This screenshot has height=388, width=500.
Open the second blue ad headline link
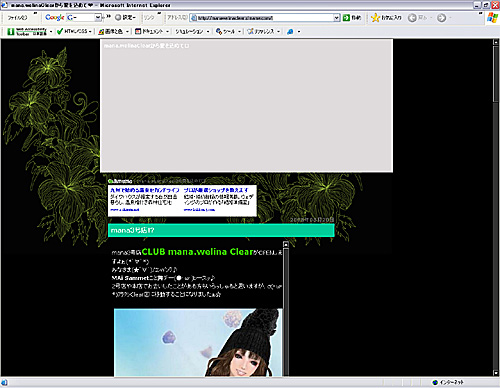pyautogui.click(x=216, y=190)
